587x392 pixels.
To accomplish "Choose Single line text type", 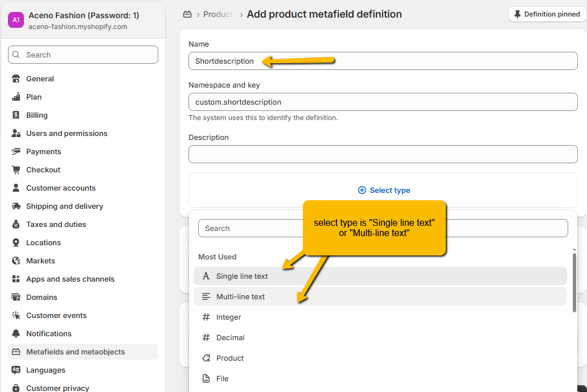I will coord(242,277).
